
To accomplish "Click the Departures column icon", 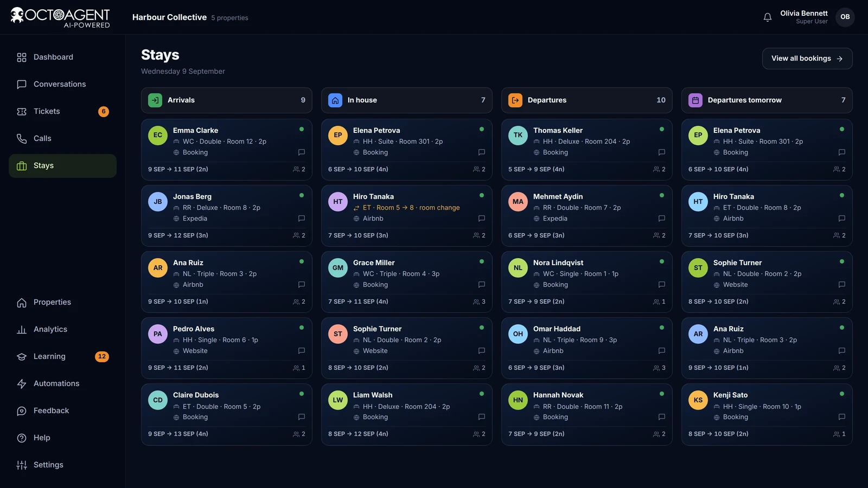I will pyautogui.click(x=515, y=100).
